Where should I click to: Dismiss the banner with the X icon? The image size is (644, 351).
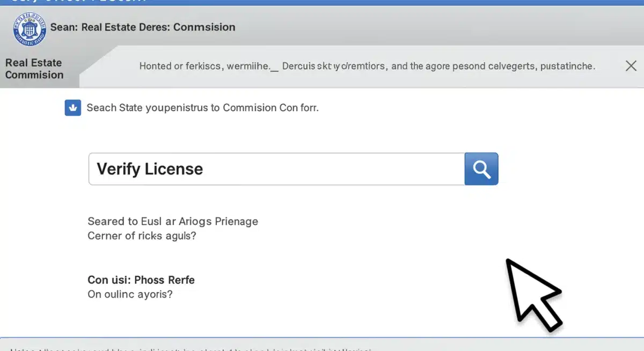coord(631,66)
